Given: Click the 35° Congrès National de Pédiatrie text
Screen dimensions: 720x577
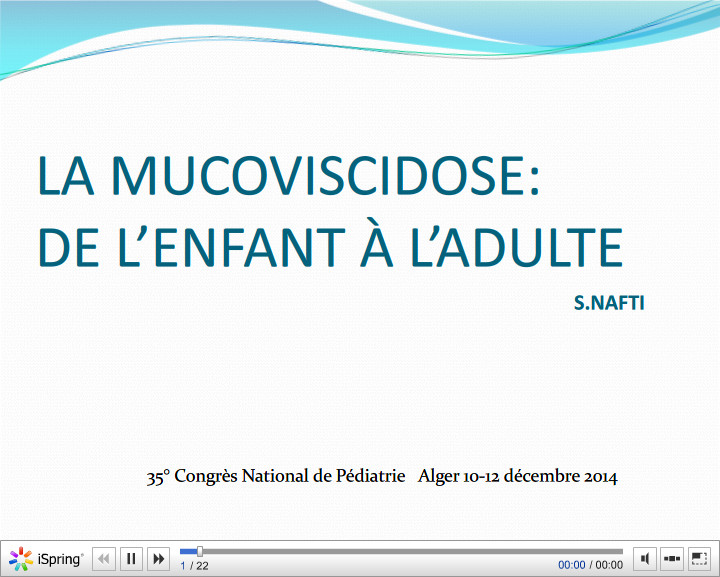Looking at the screenshot, I should [x=276, y=477].
